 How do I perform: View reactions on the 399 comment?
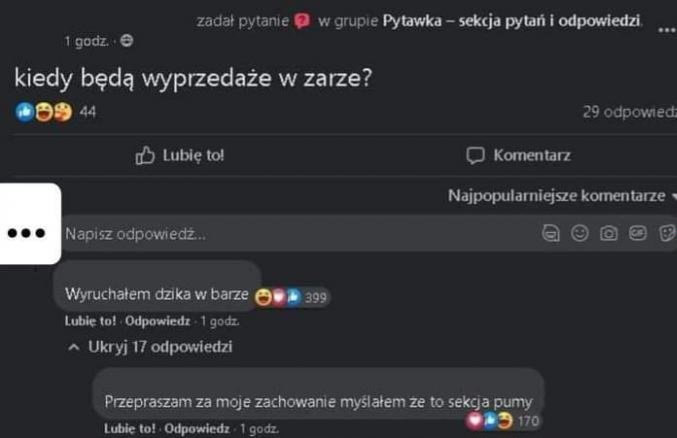pyautogui.click(x=291, y=297)
